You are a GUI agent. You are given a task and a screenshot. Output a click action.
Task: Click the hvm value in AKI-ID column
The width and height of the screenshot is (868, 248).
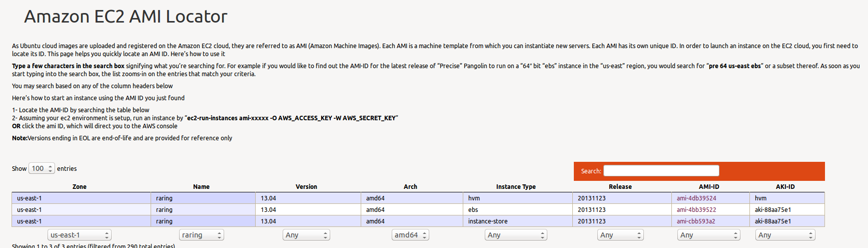(x=760, y=198)
